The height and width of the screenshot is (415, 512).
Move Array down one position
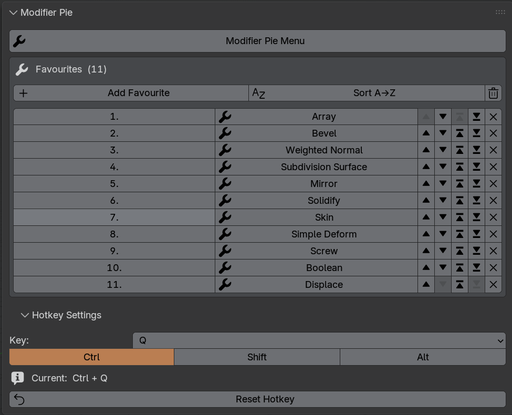[443, 117]
